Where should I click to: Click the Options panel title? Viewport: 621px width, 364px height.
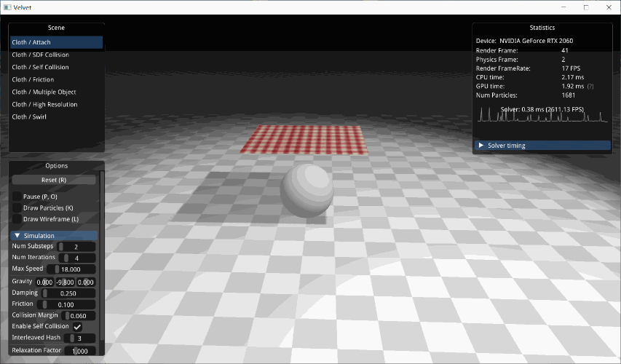point(57,165)
